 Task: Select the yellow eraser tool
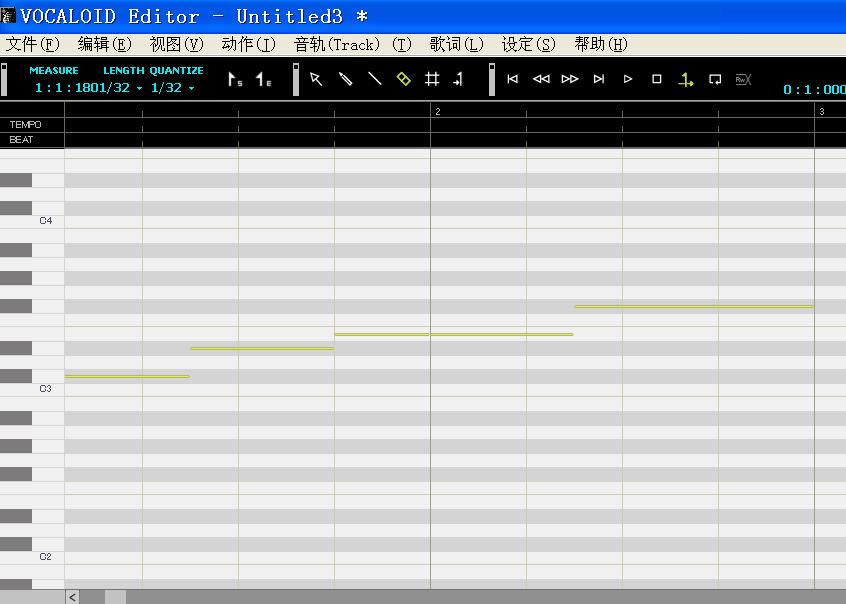[x=404, y=79]
